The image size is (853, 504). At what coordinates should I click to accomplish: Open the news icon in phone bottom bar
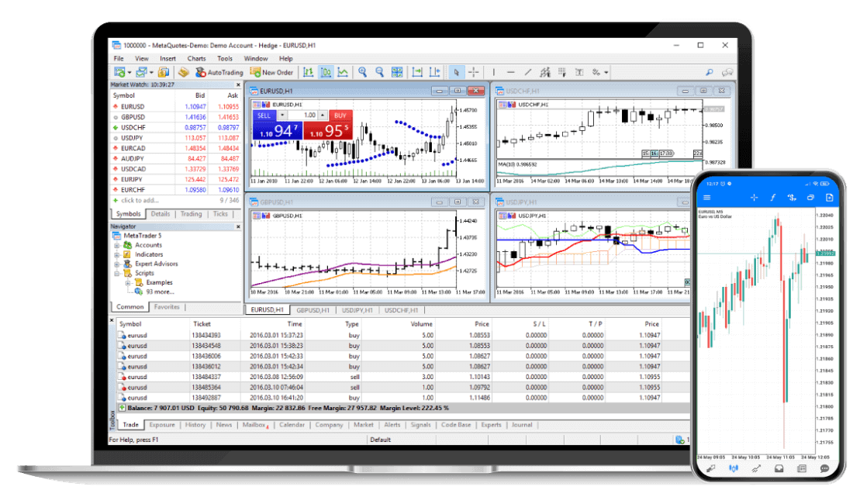[802, 468]
